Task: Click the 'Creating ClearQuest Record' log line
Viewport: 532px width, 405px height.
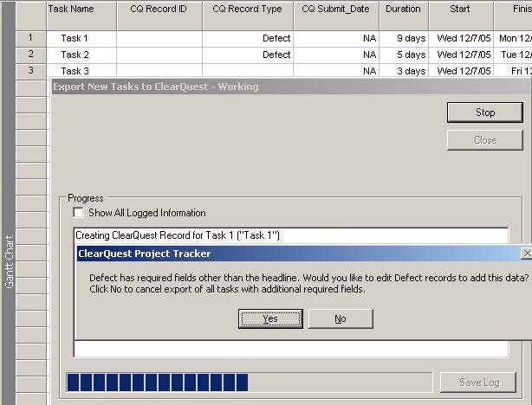Action: (x=178, y=235)
